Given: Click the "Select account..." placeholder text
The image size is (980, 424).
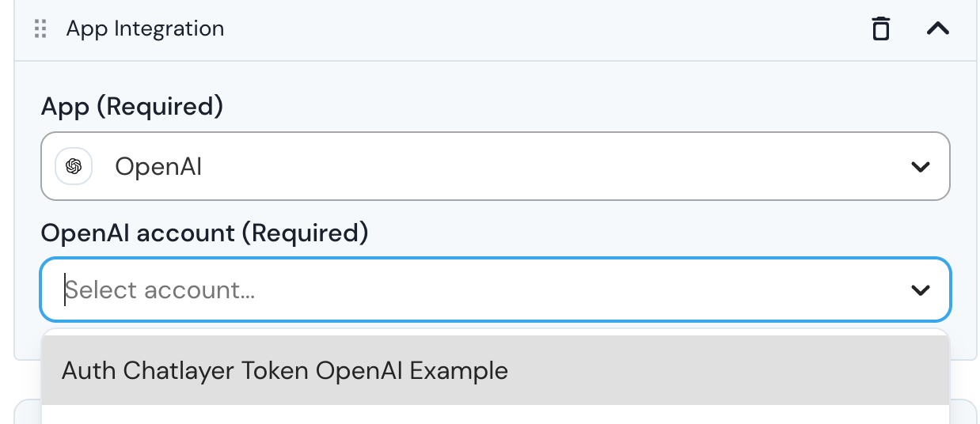Looking at the screenshot, I should click(160, 290).
